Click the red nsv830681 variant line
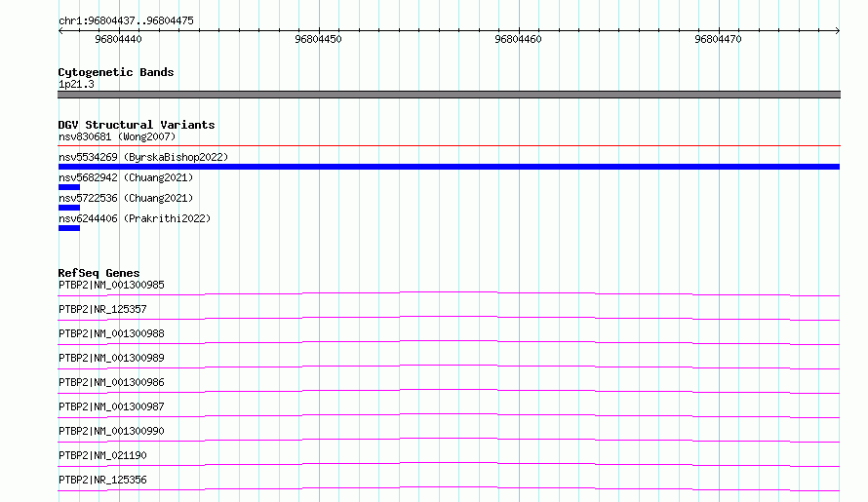 449,145
